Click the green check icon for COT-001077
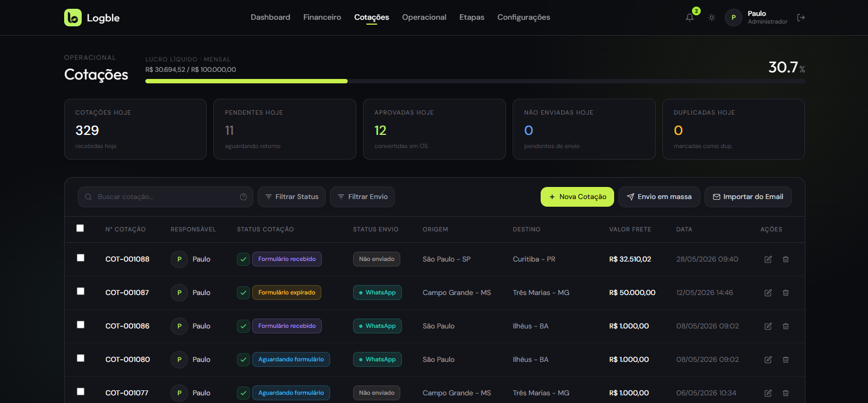This screenshot has width=868, height=403. (x=243, y=393)
